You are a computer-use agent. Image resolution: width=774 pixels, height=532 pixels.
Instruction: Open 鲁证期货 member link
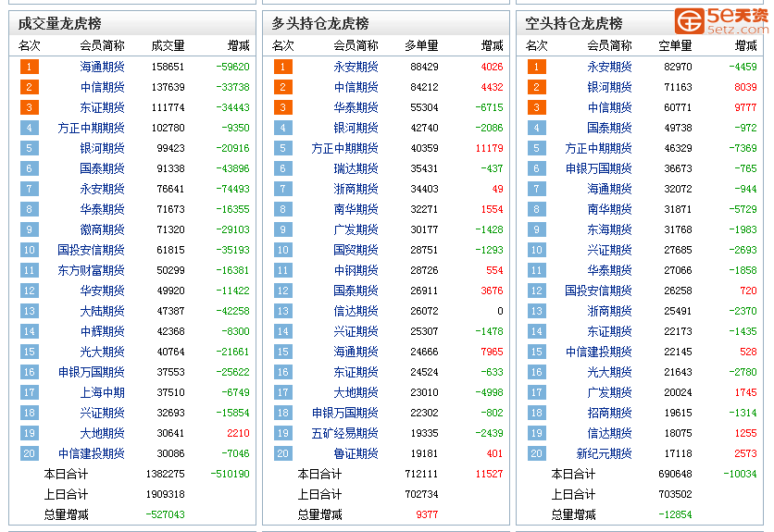pos(356,453)
